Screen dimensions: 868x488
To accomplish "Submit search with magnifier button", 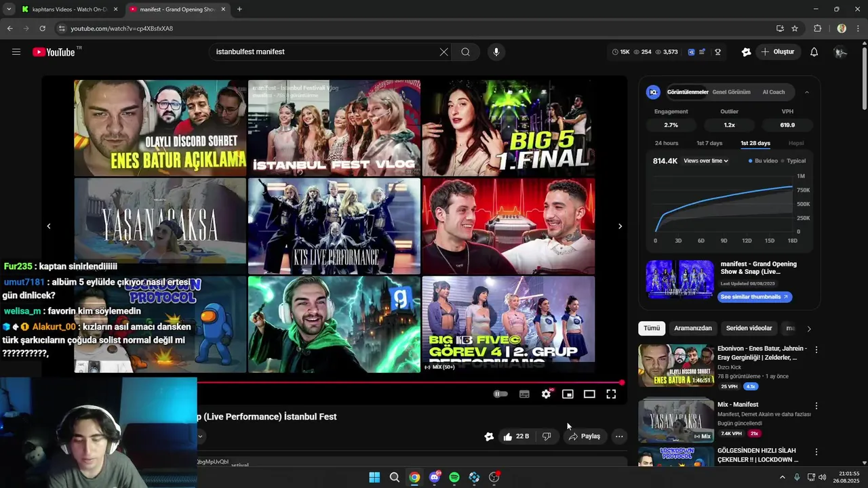I will [x=465, y=52].
